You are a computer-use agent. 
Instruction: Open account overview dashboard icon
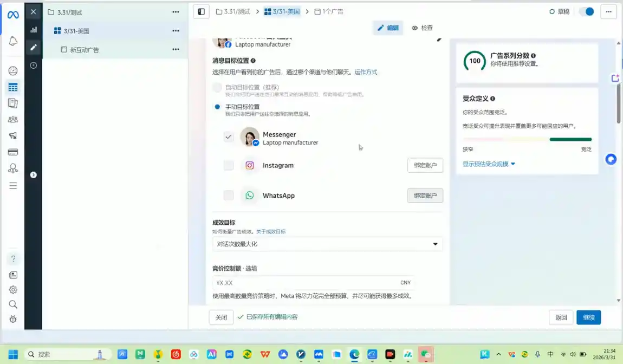click(13, 71)
